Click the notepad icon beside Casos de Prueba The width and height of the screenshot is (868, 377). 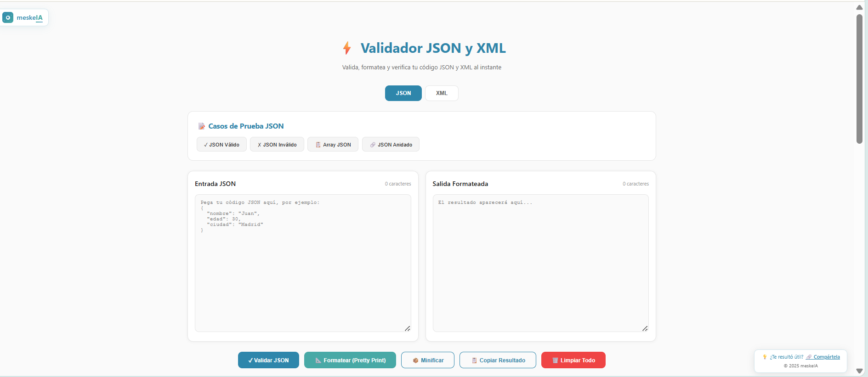[201, 126]
